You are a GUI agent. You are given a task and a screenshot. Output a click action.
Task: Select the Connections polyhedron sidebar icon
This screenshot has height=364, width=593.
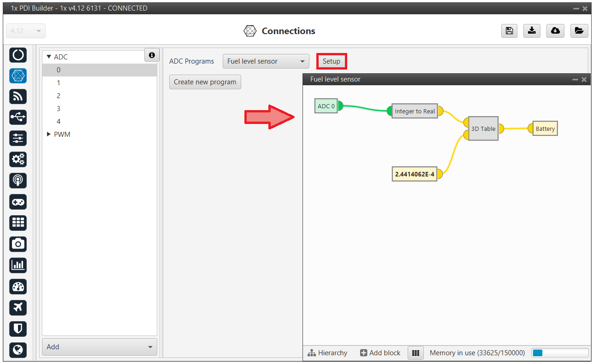point(18,76)
